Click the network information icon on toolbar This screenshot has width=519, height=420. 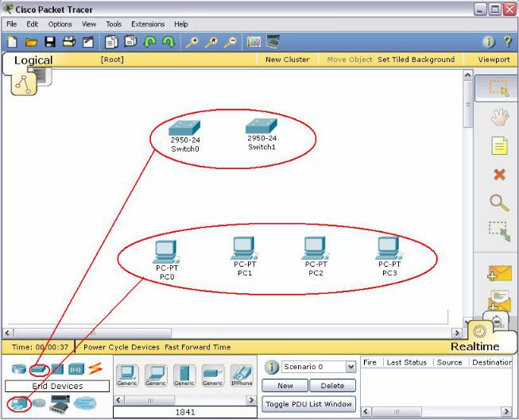pos(489,41)
